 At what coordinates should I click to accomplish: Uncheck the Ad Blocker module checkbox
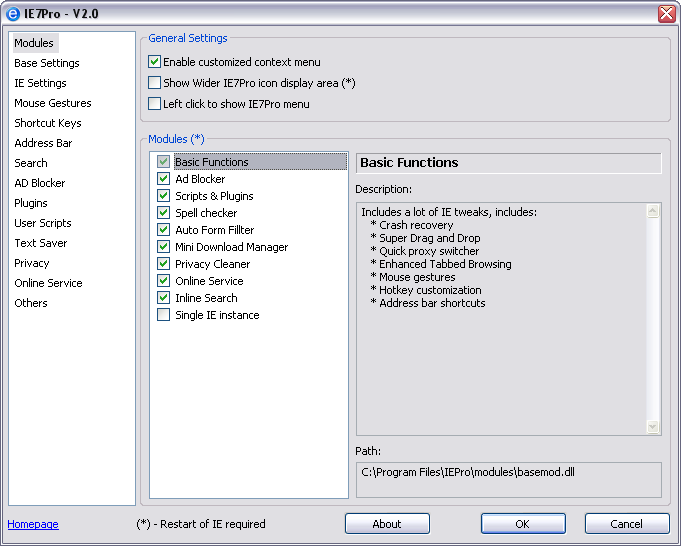click(x=163, y=179)
